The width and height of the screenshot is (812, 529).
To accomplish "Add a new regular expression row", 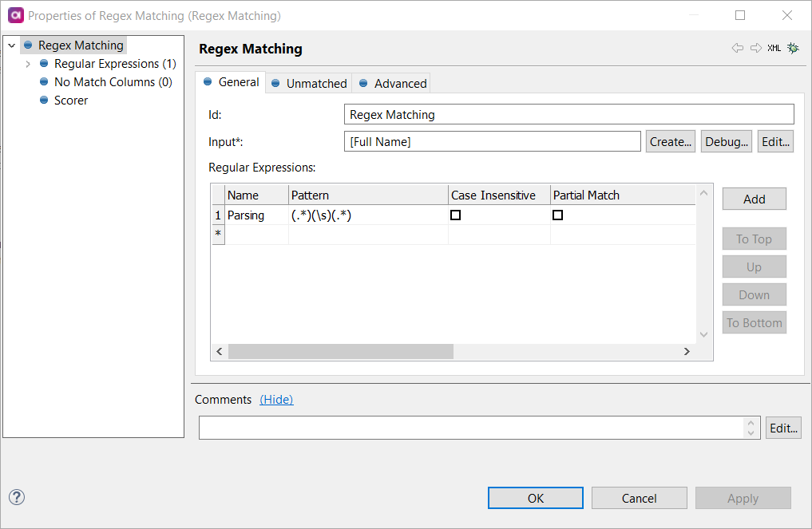I will pyautogui.click(x=754, y=198).
